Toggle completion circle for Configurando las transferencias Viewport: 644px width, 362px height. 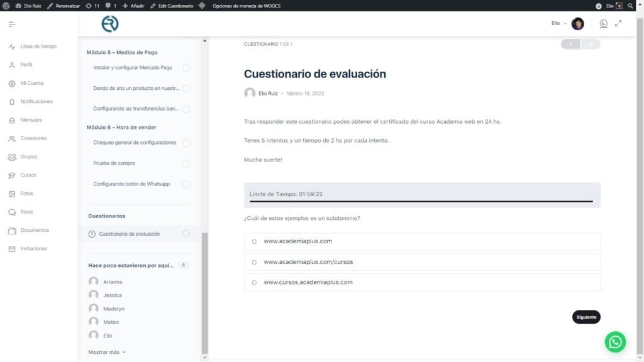pos(186,109)
